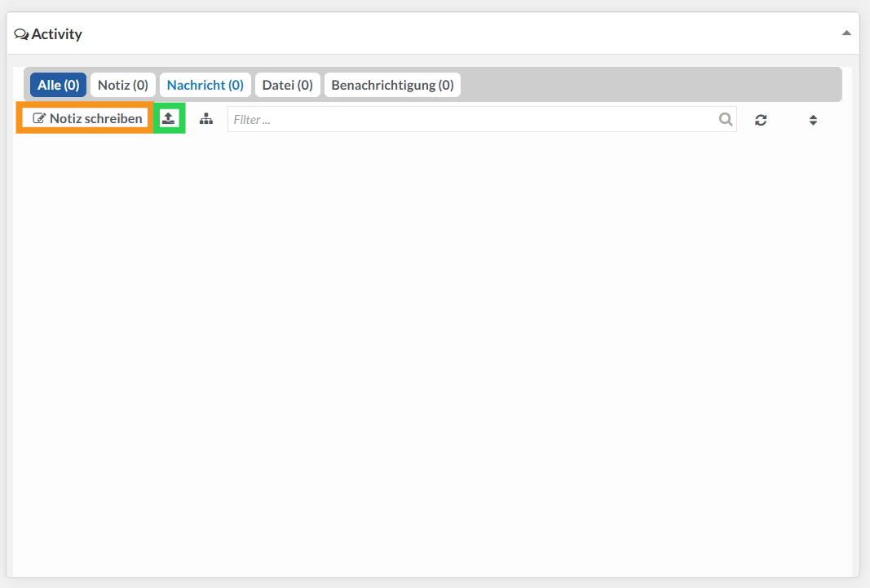Image resolution: width=870 pixels, height=588 pixels.
Task: Select the Alle (0) tab
Action: pos(58,85)
